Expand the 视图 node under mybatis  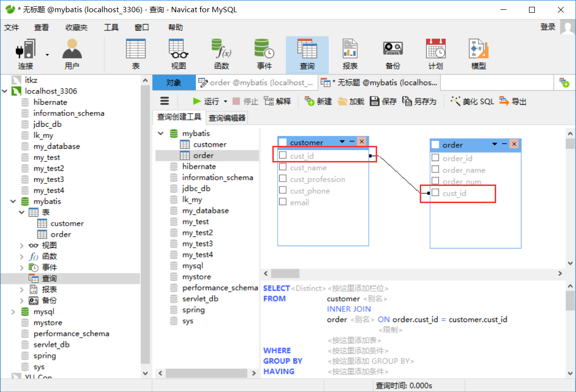(22, 245)
